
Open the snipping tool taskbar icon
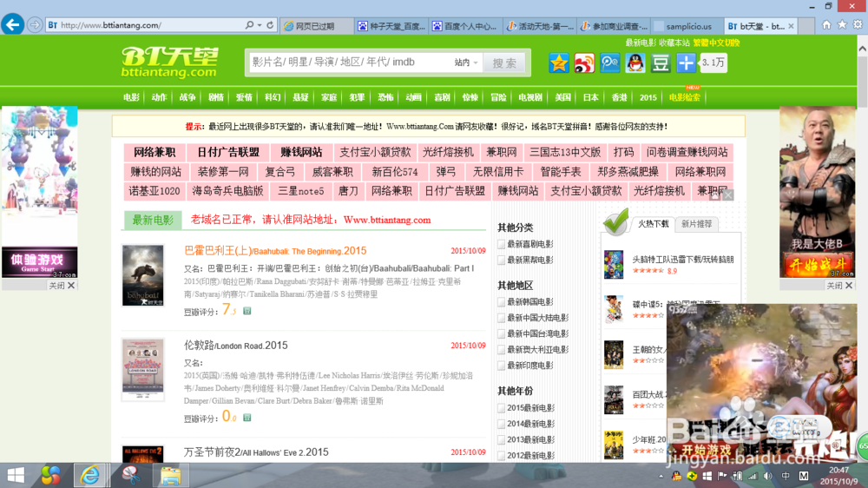(x=131, y=475)
